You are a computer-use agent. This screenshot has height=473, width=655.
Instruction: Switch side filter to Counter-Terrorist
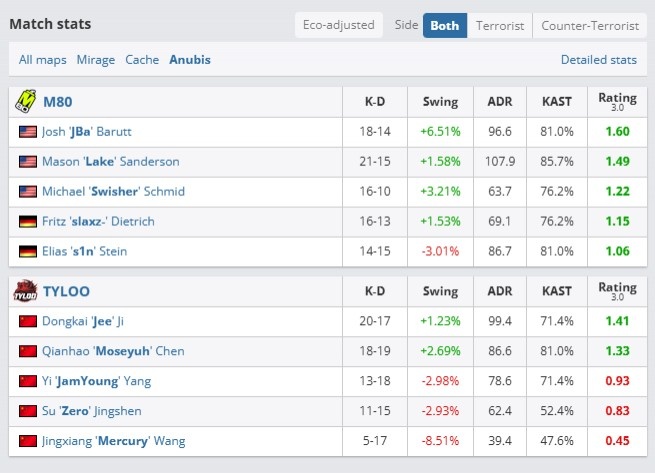pyautogui.click(x=590, y=25)
